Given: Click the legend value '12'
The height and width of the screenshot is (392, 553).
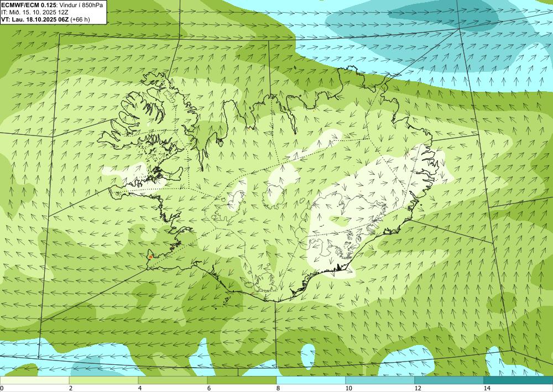Looking at the screenshot, I should point(418,388).
